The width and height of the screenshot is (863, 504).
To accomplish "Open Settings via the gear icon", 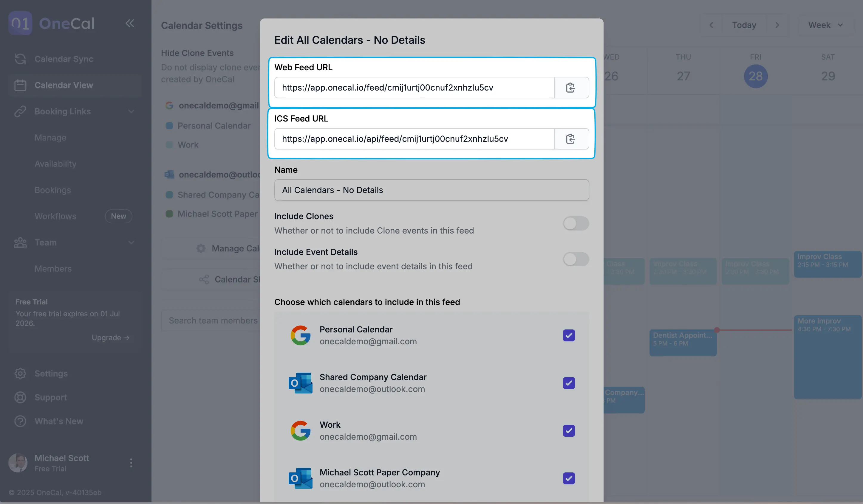I will coord(21,373).
